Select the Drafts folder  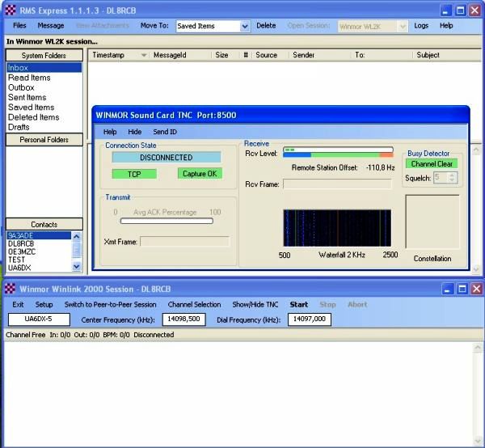(19, 127)
